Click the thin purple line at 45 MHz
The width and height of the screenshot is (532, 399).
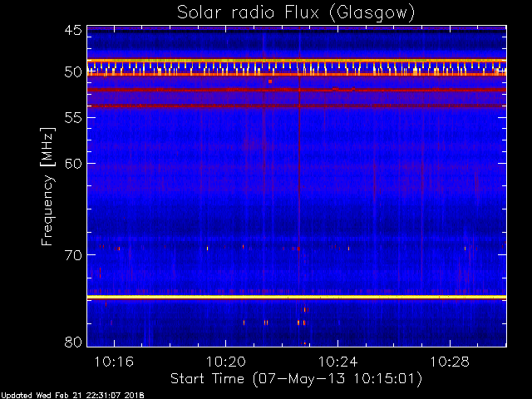tap(296, 29)
